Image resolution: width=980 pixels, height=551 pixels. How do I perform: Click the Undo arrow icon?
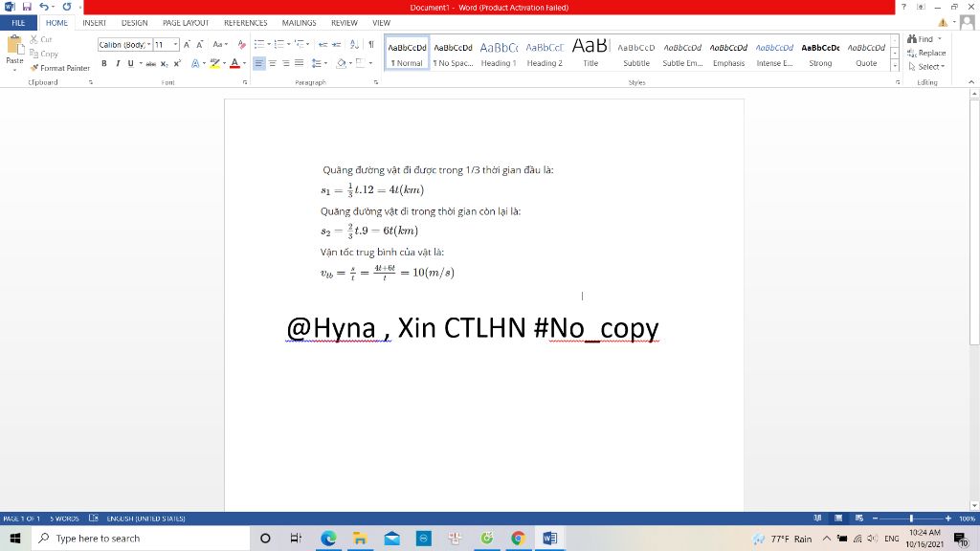click(x=44, y=7)
